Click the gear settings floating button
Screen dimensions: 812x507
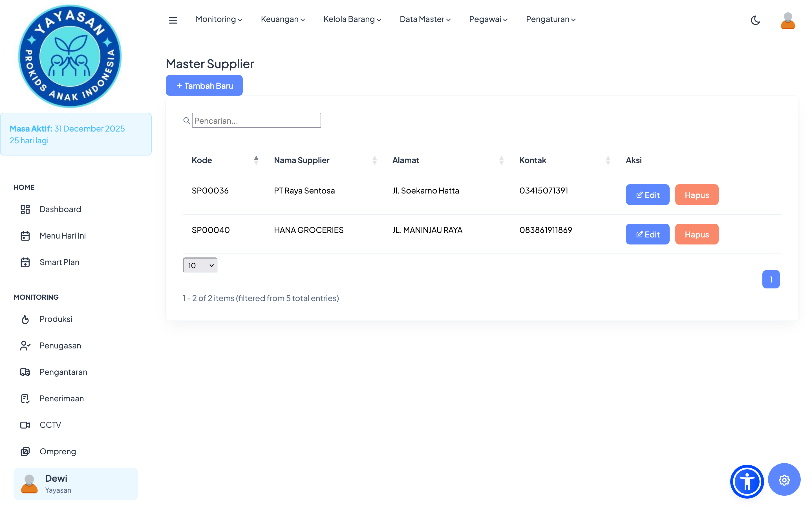(784, 480)
